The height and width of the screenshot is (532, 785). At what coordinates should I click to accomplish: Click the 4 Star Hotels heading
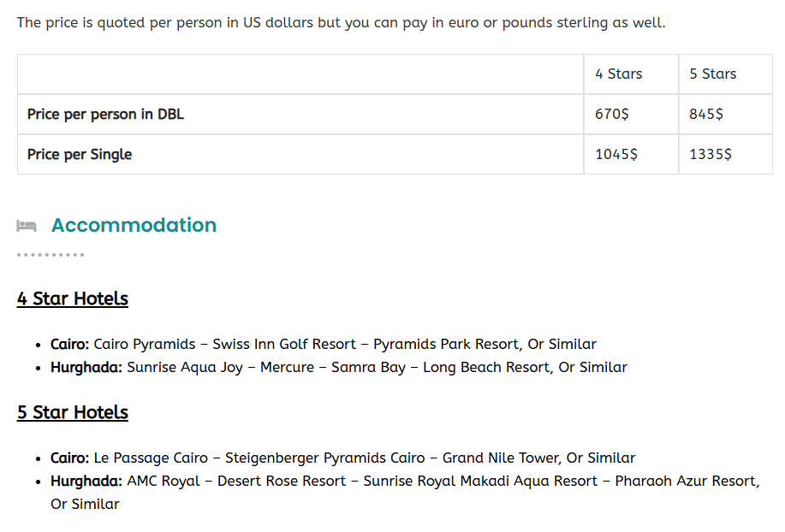73,299
